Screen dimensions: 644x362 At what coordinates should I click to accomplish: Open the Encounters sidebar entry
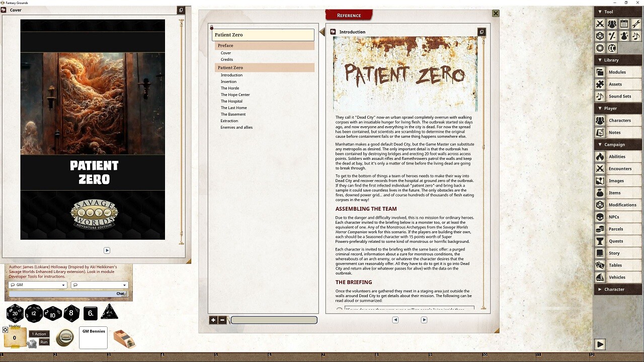618,168
